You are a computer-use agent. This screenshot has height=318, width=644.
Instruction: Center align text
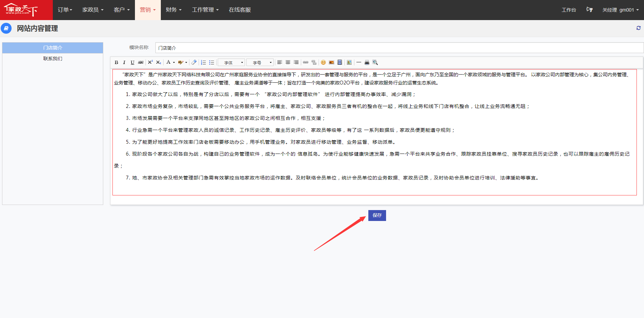pyautogui.click(x=288, y=62)
